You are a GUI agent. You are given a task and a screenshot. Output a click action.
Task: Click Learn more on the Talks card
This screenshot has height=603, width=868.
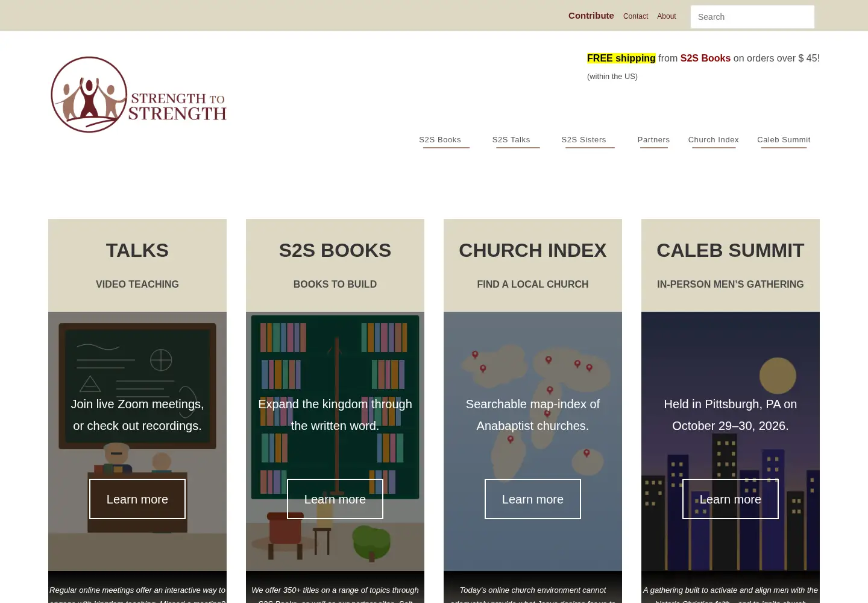(137, 499)
